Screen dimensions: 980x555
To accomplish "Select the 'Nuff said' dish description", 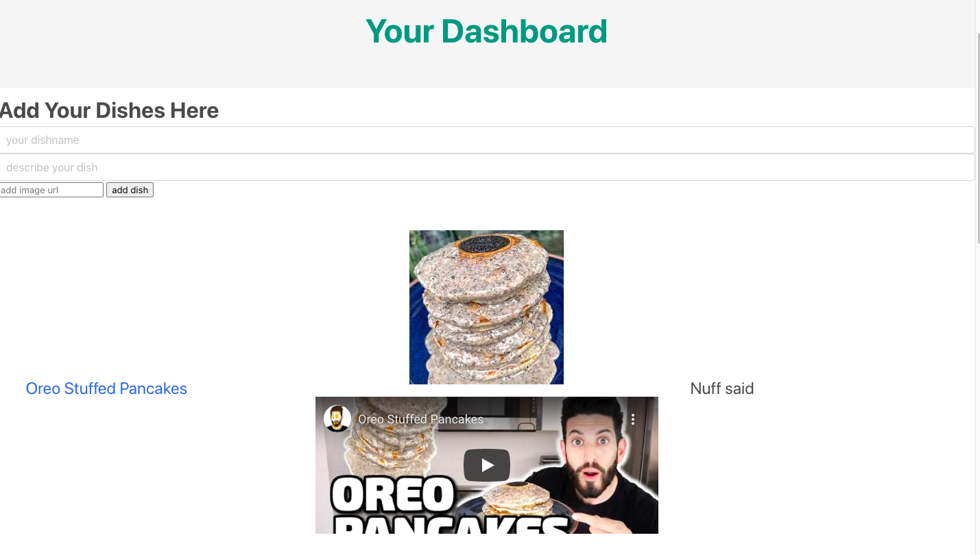I will (722, 388).
